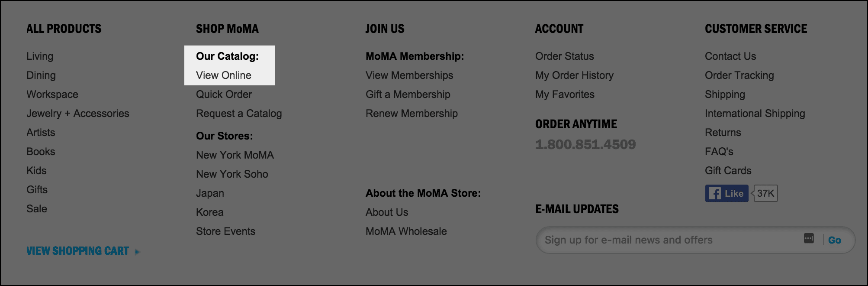
Task: Click the Gift Cards link
Action: tap(728, 171)
